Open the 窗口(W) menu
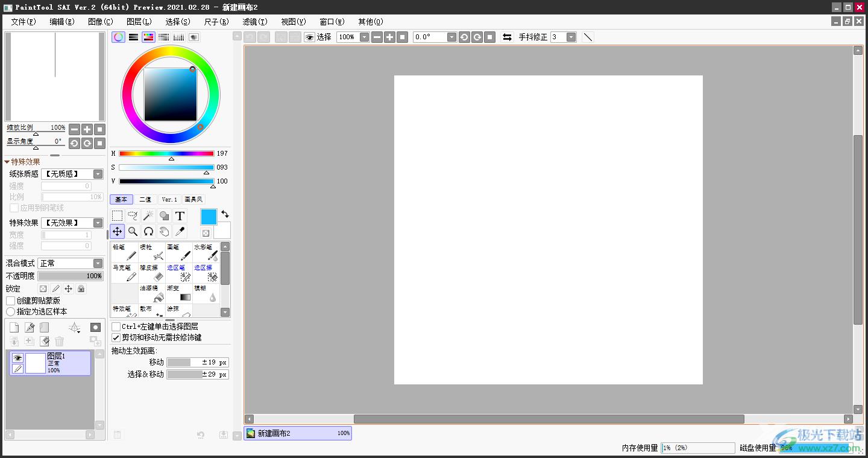The image size is (868, 458). 332,22
